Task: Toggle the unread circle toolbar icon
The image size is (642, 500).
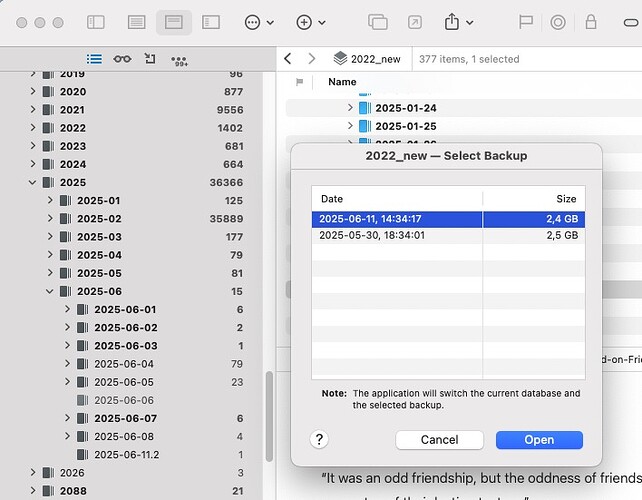Action: [558, 22]
